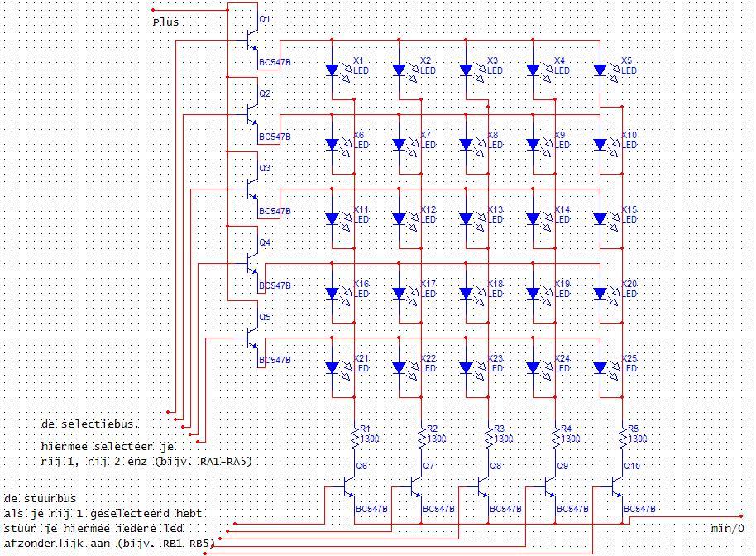Image resolution: width=756 pixels, height=556 pixels.
Task: Select transistor Q1 at the top
Action: click(252, 39)
